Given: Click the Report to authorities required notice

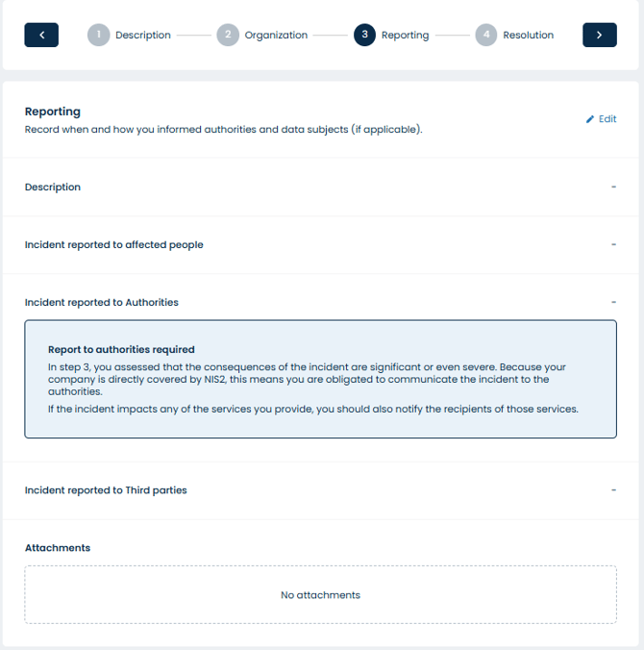Looking at the screenshot, I should tap(320, 379).
